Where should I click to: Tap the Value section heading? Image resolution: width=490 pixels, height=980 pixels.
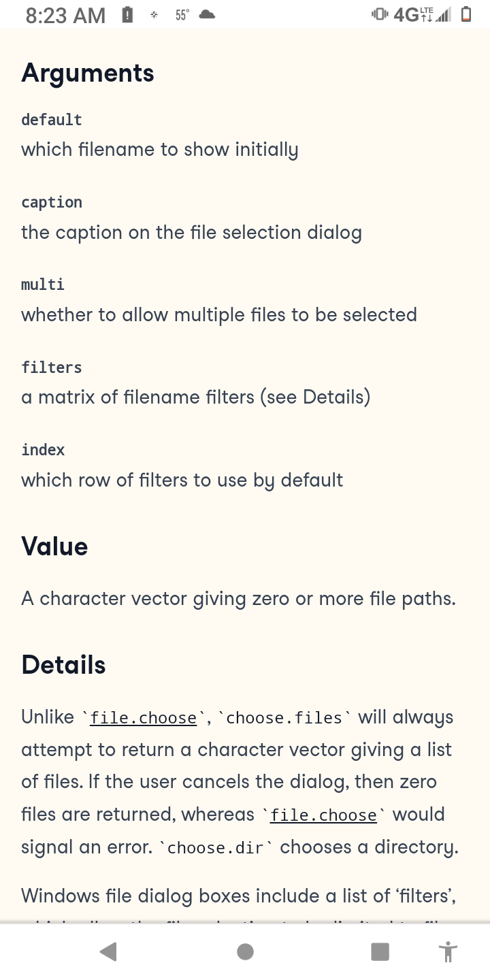coord(54,546)
